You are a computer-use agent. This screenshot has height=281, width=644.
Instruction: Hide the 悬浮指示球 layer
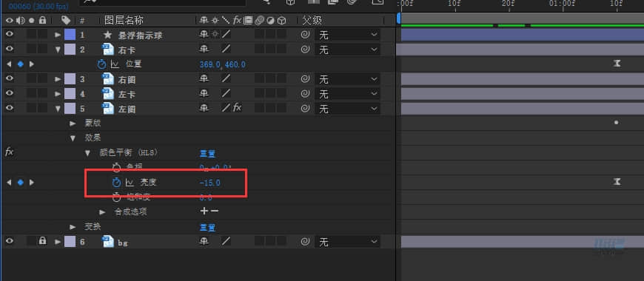(x=9, y=35)
